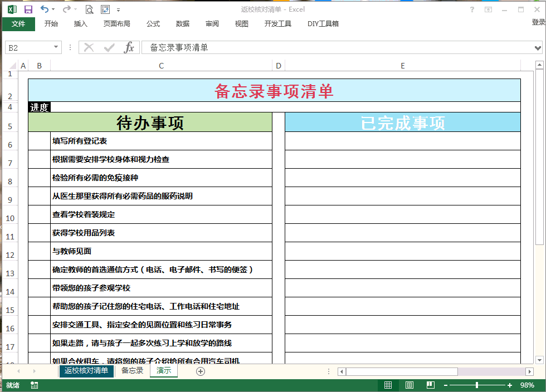Switch to the 插入 ribbon tab
This screenshot has height=392, width=546.
tap(80, 24)
